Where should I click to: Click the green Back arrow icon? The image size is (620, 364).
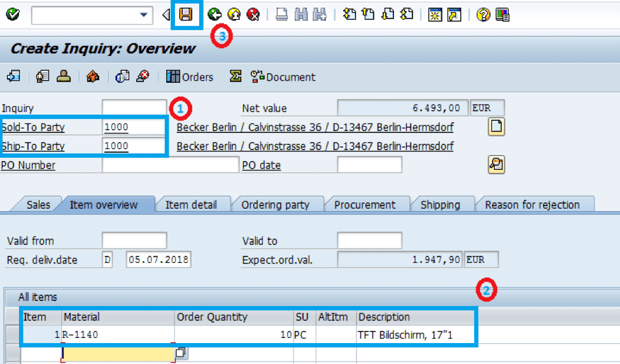pyautogui.click(x=215, y=15)
